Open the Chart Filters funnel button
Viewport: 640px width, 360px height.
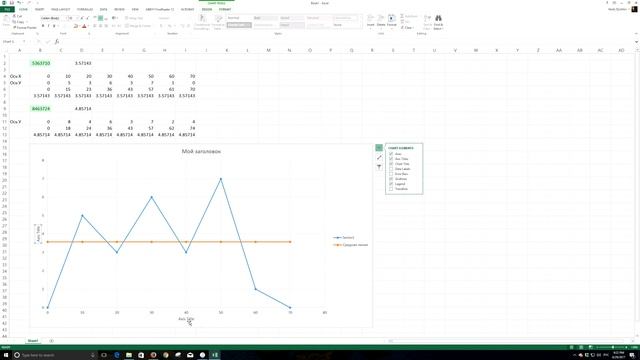[x=379, y=167]
